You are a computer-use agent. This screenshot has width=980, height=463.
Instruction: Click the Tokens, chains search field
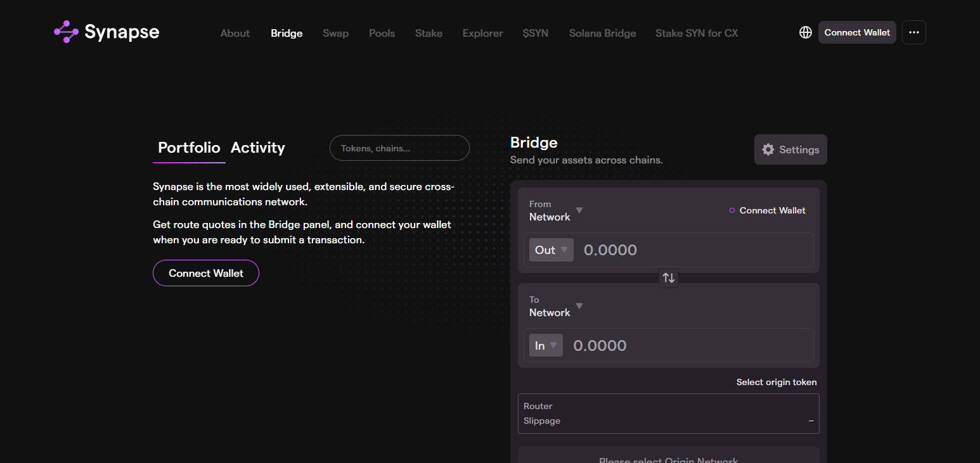[x=399, y=148]
